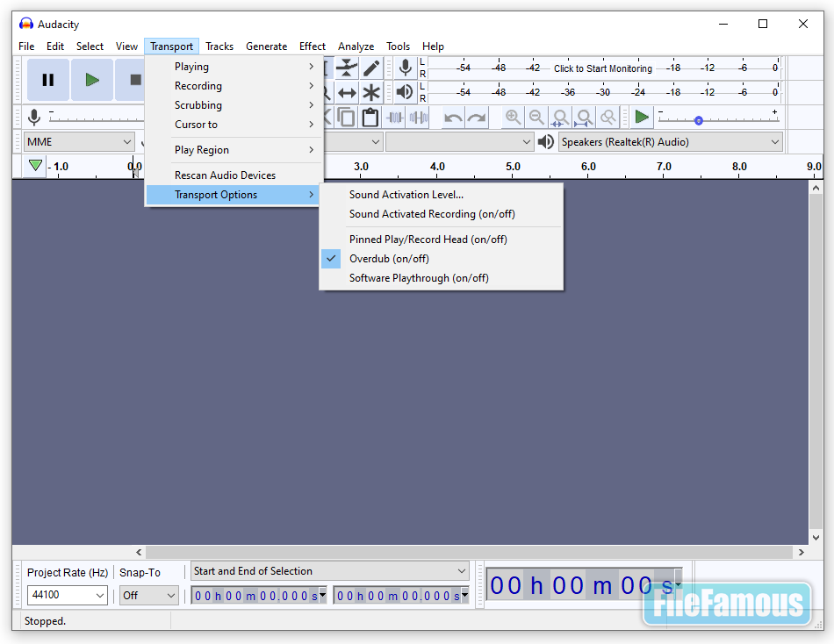This screenshot has height=644, width=834.
Task: Click the Undo arrow icon
Action: [453, 117]
